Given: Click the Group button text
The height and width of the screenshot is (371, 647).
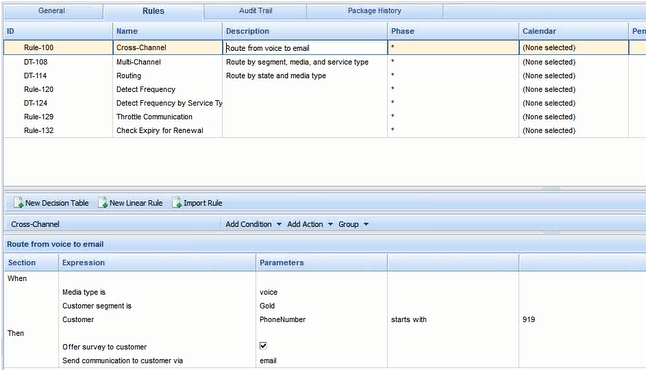Looking at the screenshot, I should pos(348,224).
